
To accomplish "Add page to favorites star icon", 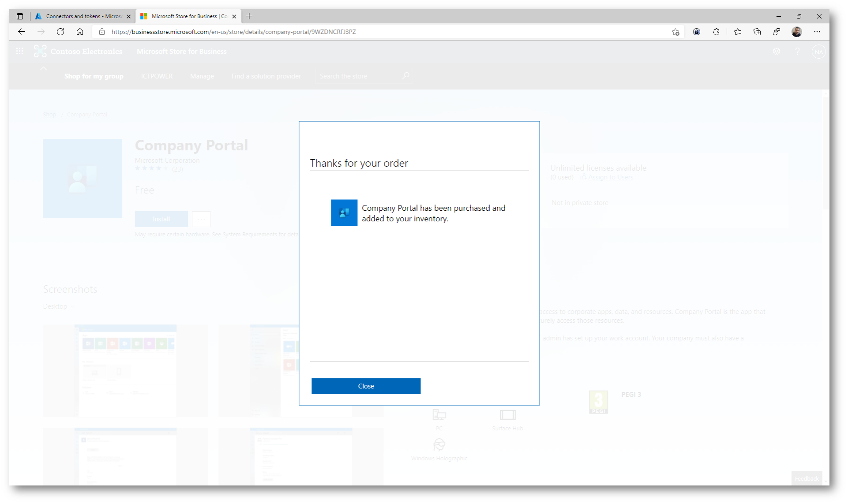I will point(675,32).
